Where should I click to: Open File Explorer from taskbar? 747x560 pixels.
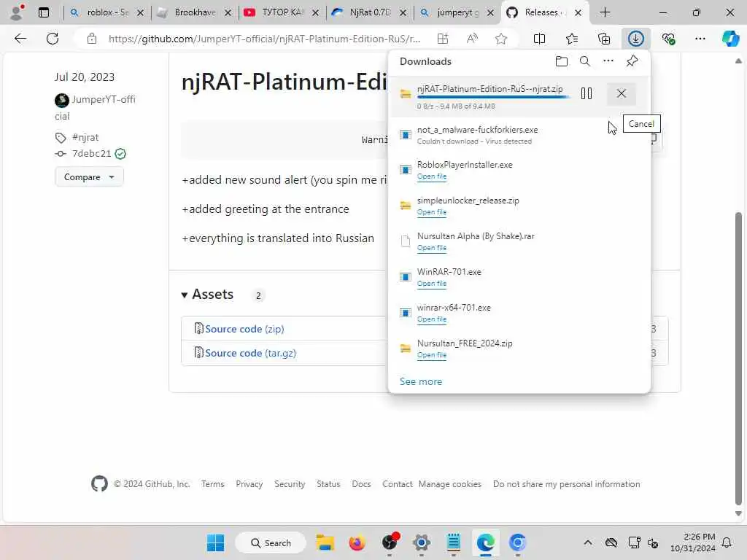tap(325, 542)
